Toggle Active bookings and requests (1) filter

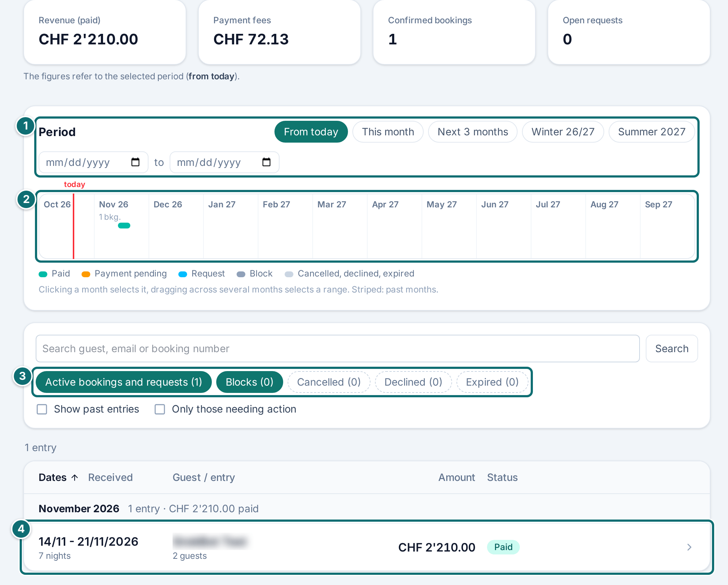(124, 382)
